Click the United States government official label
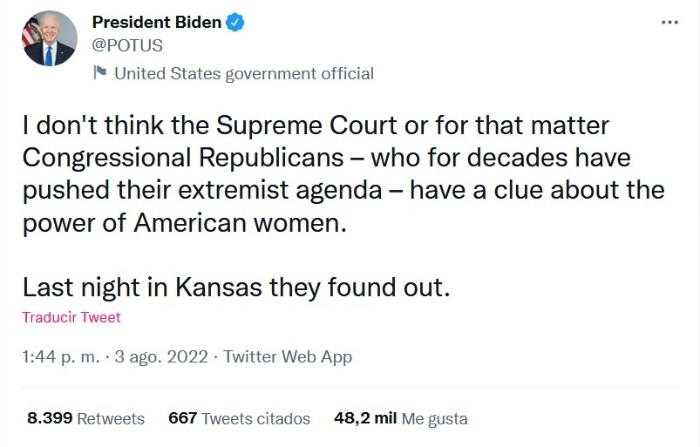 click(244, 73)
